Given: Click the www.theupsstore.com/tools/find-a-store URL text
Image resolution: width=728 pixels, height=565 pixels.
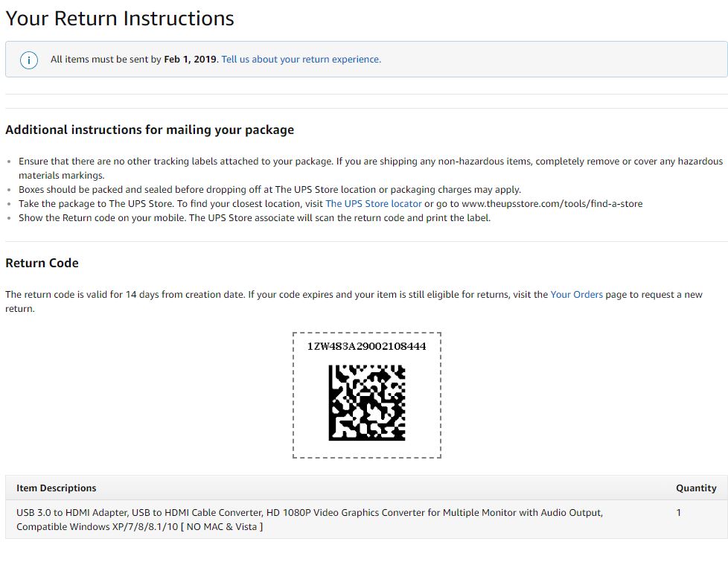Looking at the screenshot, I should [x=552, y=204].
